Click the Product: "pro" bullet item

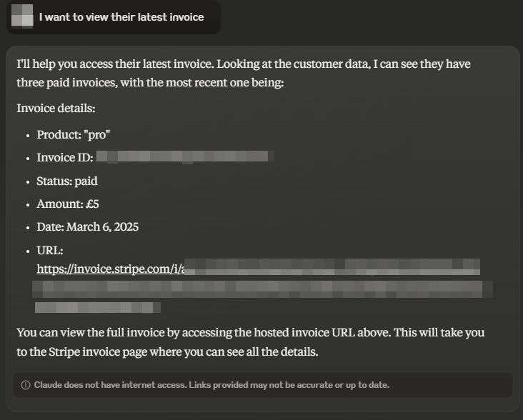74,135
